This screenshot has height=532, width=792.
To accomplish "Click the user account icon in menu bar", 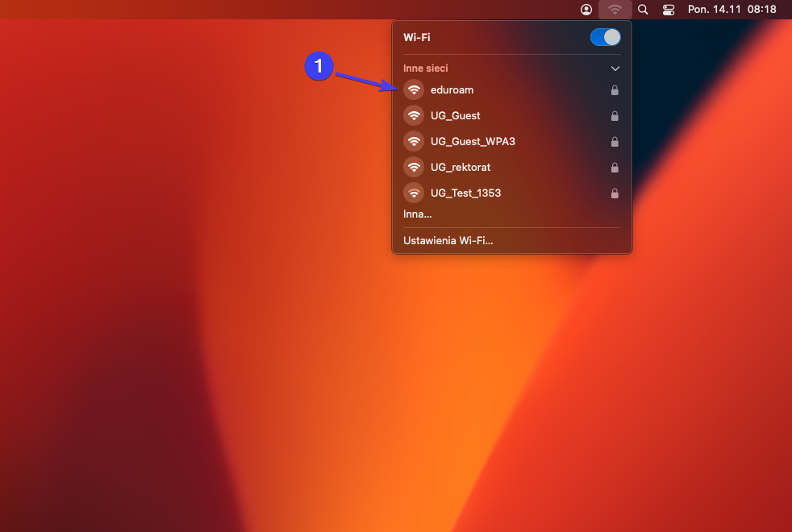I will (586, 10).
